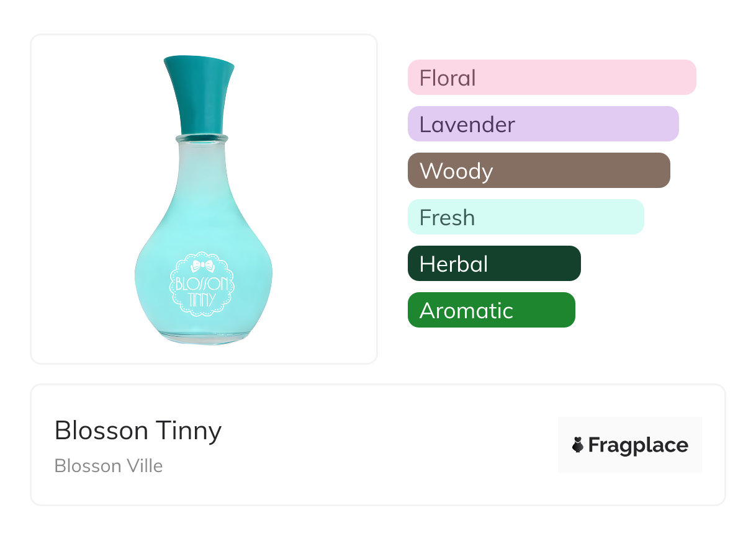
Task: Click the Fragplace perfume bottle icon
Action: [x=578, y=445]
